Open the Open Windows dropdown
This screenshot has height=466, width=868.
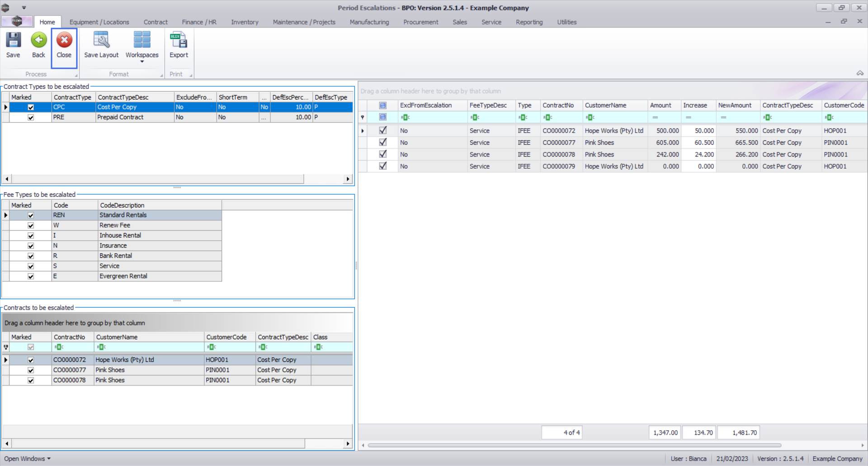click(27, 459)
